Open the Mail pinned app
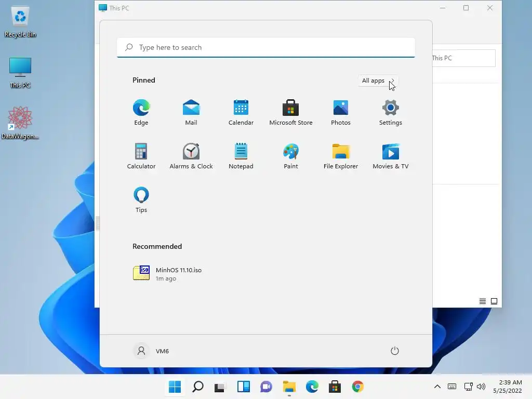 tap(191, 112)
